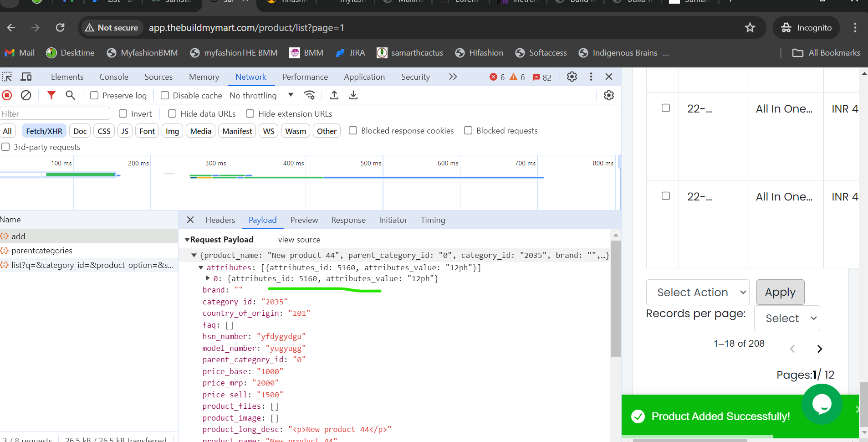This screenshot has height=442, width=868.
Task: Show more DevTools tabs chevron
Action: coord(453,77)
